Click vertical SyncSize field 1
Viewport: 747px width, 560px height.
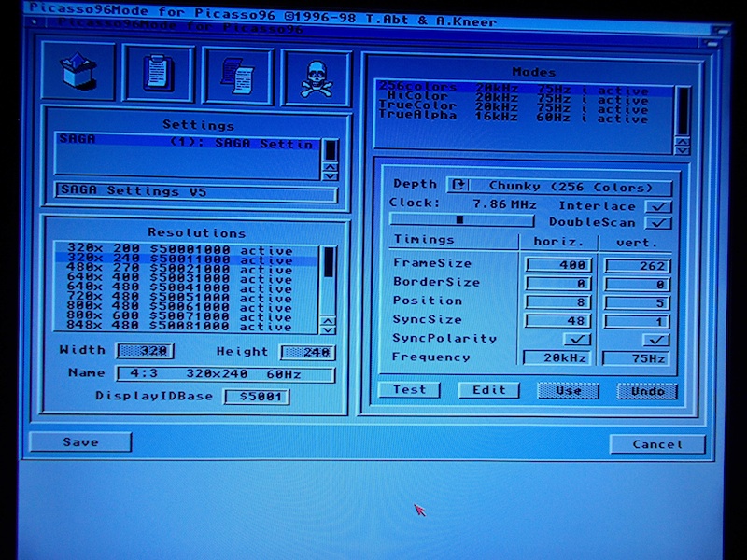tap(637, 321)
